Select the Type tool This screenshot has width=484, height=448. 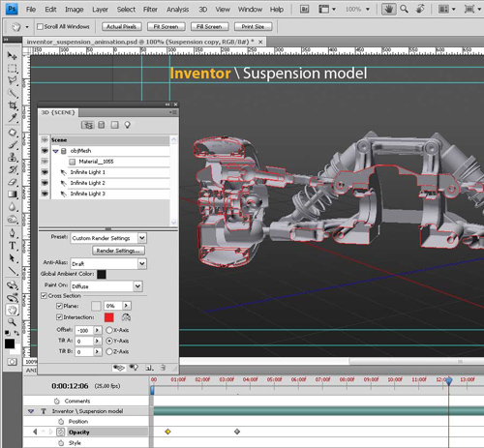click(x=13, y=246)
